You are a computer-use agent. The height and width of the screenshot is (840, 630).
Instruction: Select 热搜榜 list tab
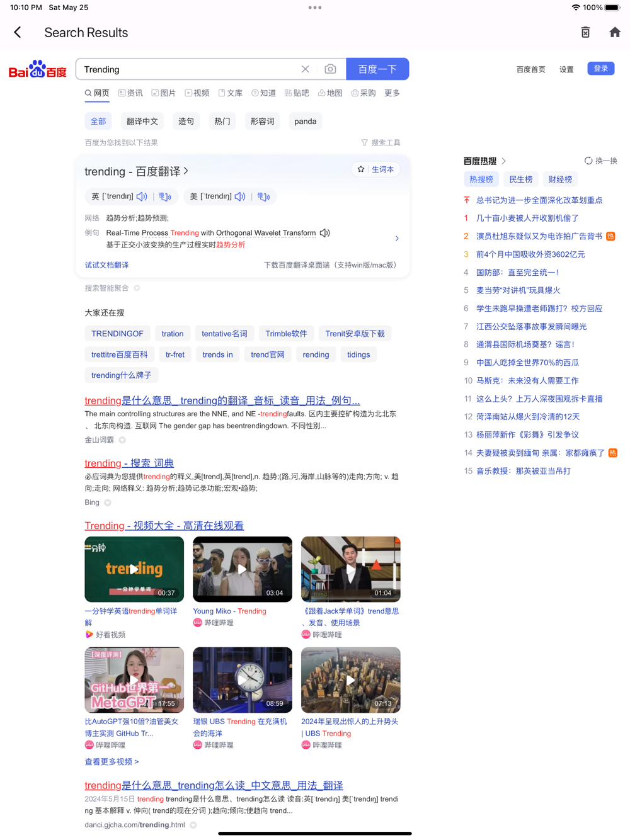[x=481, y=179]
